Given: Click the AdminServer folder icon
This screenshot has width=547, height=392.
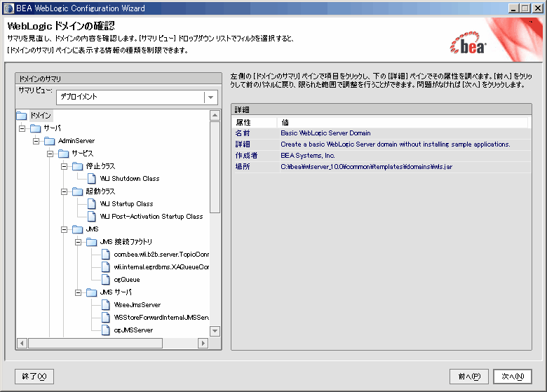Looking at the screenshot, I should (50, 141).
